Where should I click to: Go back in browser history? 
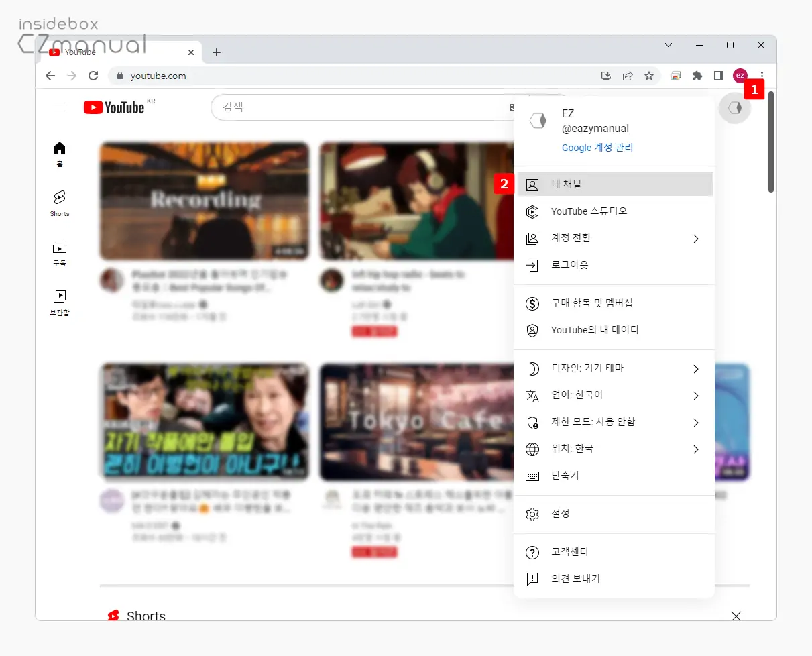pyautogui.click(x=50, y=76)
